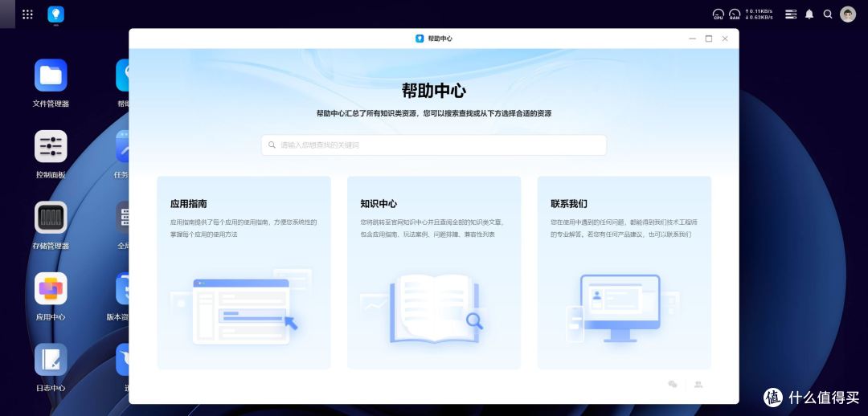The height and width of the screenshot is (416, 868).
Task: Open the 知识中心 card
Action: pos(434,273)
